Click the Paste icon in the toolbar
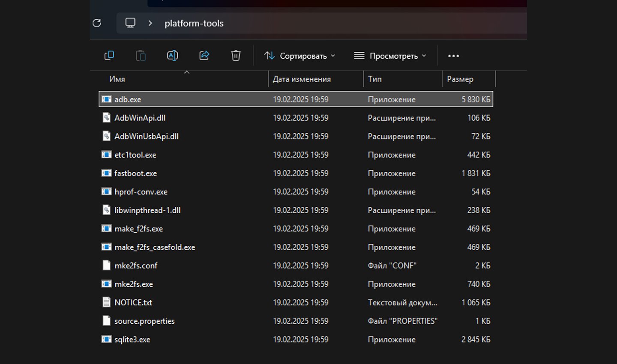Screen dimensions: 617x364 pyautogui.click(x=141, y=55)
